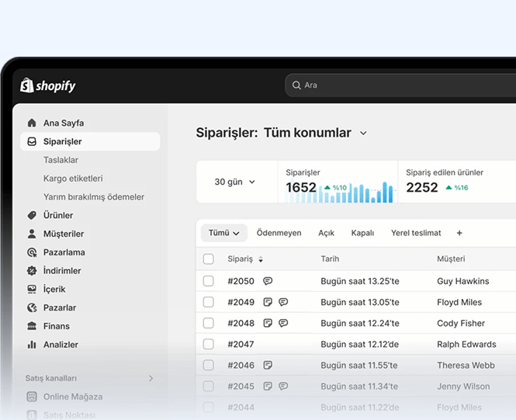Select the Yerel teslimat tab
The height and width of the screenshot is (420, 516).
tap(416, 233)
